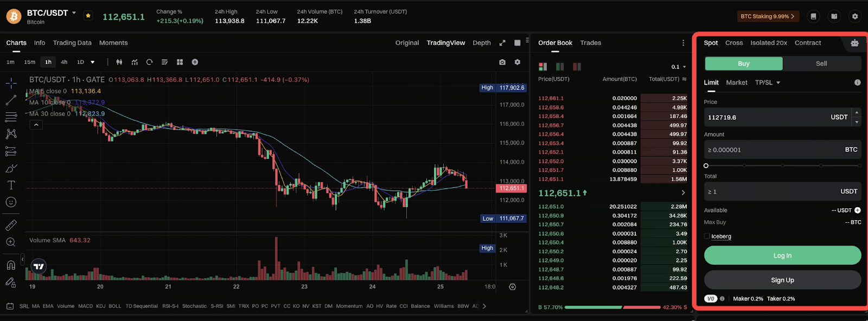This screenshot has height=321, width=868.
Task: Switch to the Info tab
Action: coord(40,43)
